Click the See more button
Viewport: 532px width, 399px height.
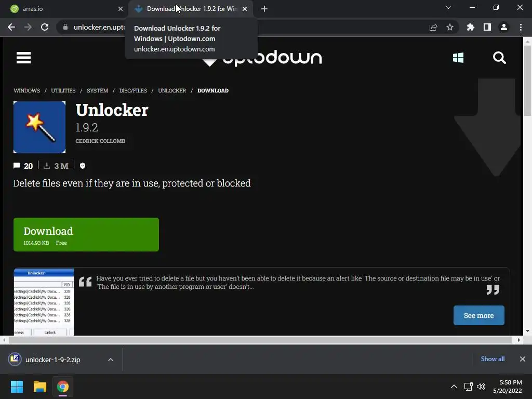point(478,315)
